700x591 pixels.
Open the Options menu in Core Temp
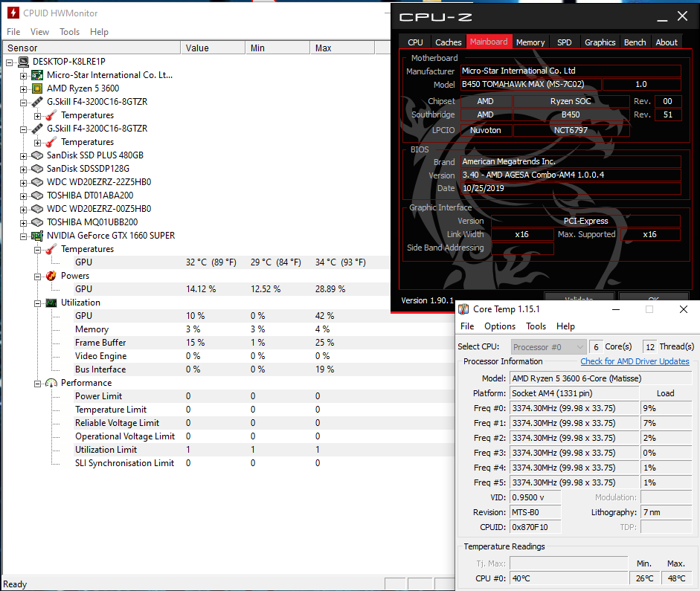pos(500,326)
